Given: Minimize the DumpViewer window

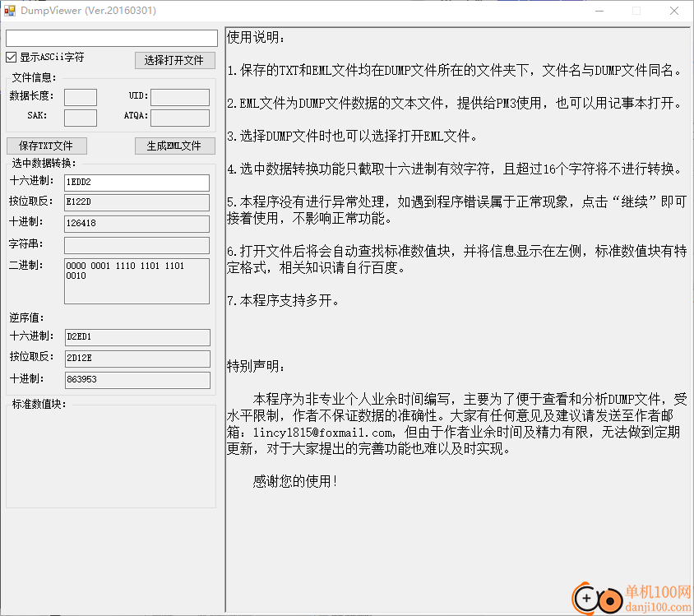Looking at the screenshot, I should pyautogui.click(x=599, y=11).
